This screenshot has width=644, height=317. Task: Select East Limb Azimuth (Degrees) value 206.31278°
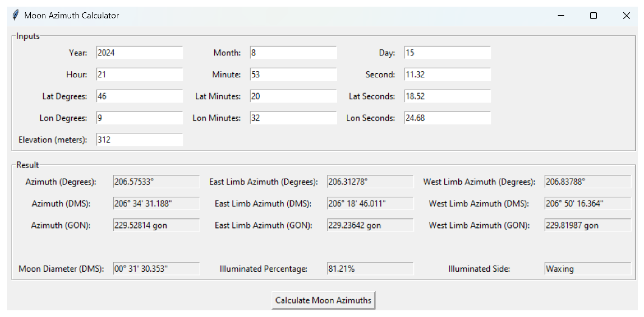[x=370, y=181]
